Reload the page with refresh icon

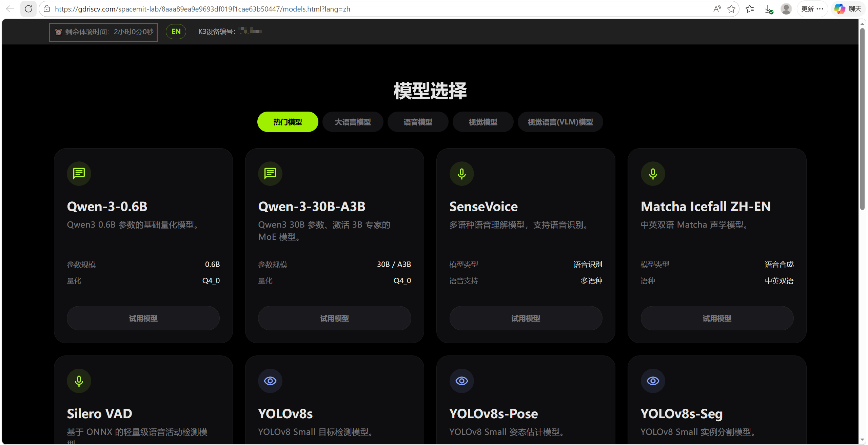pyautogui.click(x=28, y=9)
